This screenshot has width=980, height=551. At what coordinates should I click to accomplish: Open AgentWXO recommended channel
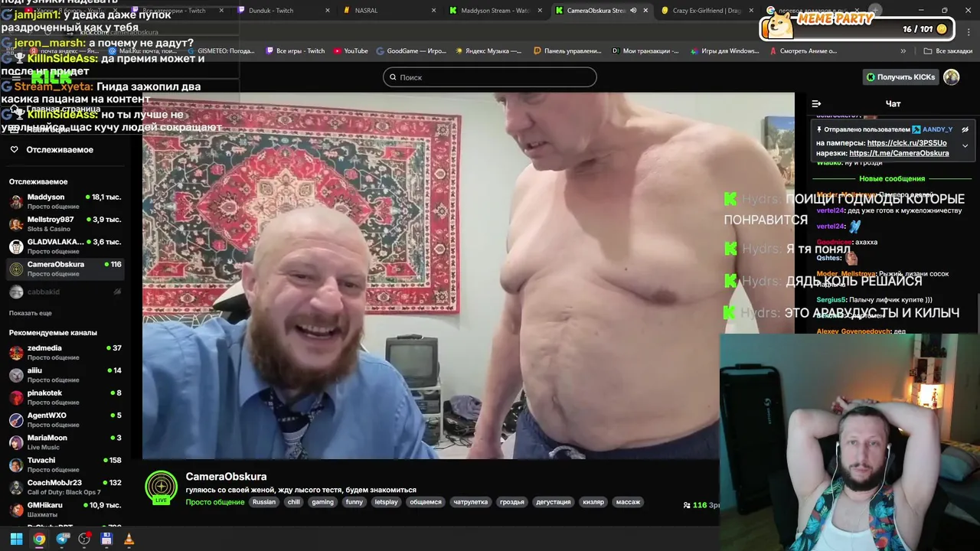66,419
